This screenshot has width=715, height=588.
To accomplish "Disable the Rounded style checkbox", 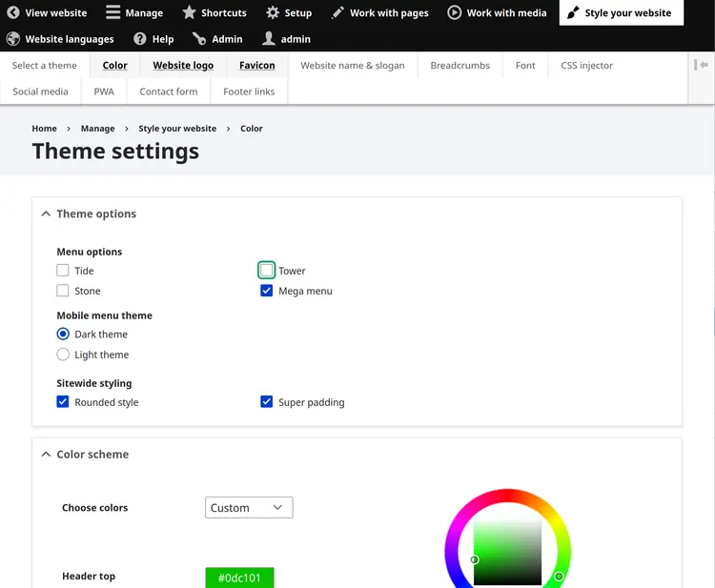I will point(63,402).
